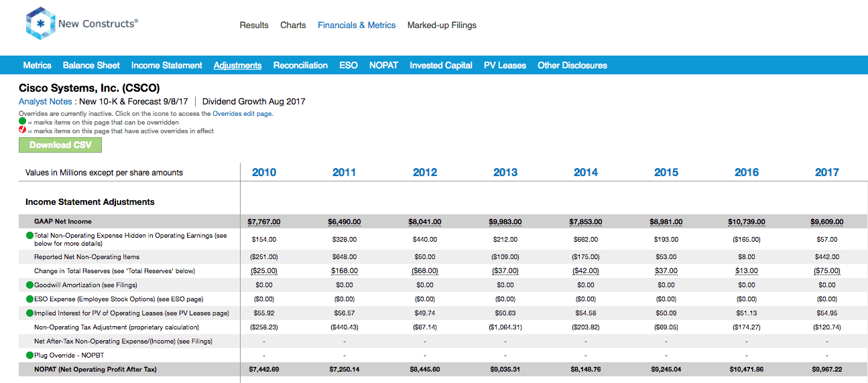Image resolution: width=868 pixels, height=383 pixels.
Task: Click the 2016 year column header
Action: pos(747,173)
